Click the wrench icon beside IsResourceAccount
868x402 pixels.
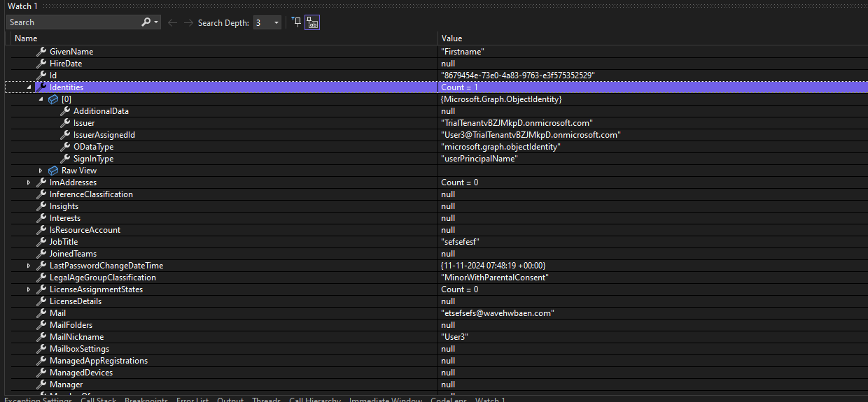pyautogui.click(x=41, y=230)
